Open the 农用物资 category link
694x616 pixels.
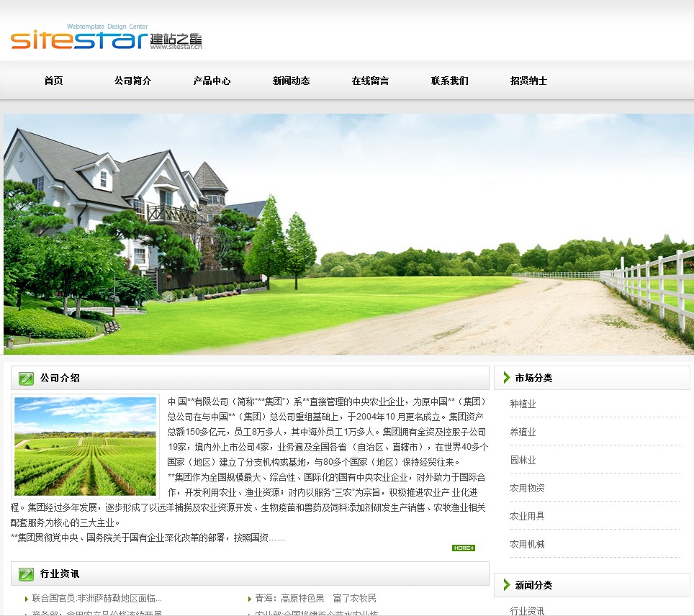pyautogui.click(x=527, y=488)
